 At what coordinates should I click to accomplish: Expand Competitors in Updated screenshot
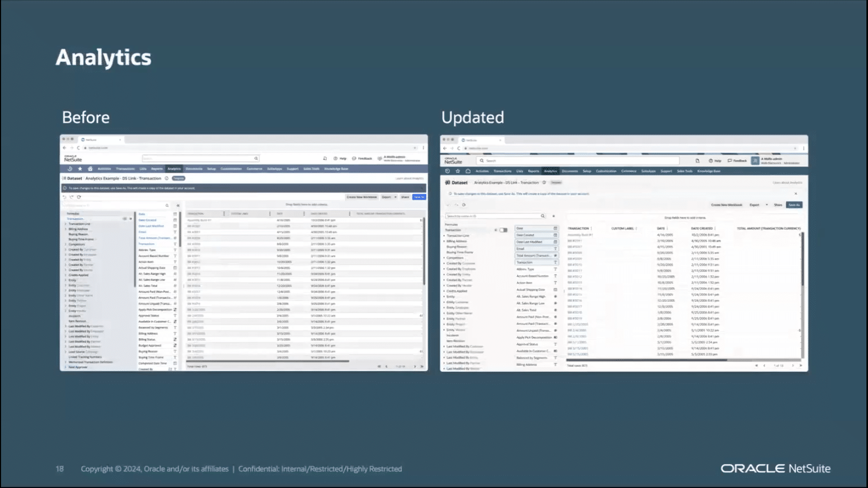(444, 258)
